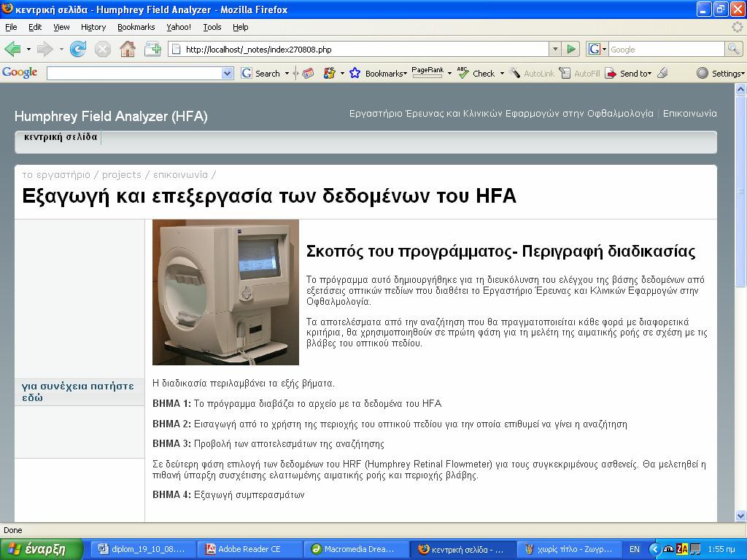747x560 pixels.
Task: Click the new tab icon beside Home
Action: point(152,49)
